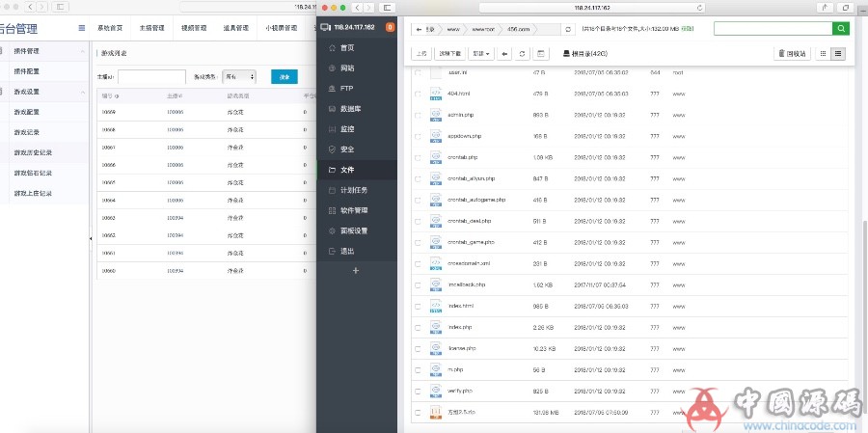The width and height of the screenshot is (868, 433).
Task: Check the box for 404.html
Action: [418, 95]
